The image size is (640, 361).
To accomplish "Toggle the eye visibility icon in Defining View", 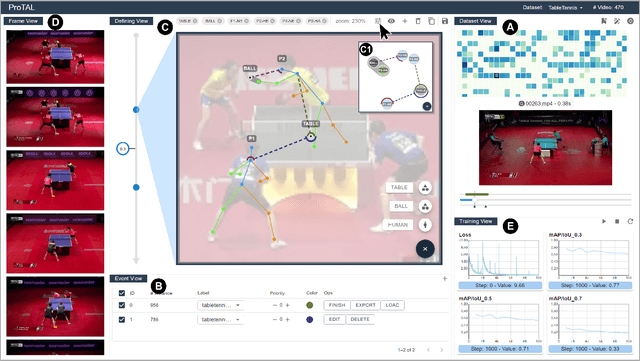I will coord(391,21).
